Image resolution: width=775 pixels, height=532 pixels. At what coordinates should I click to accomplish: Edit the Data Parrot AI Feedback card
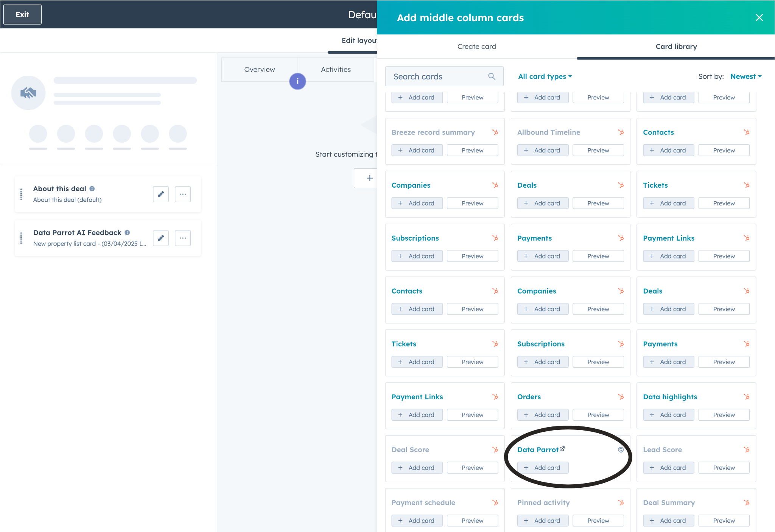161,238
